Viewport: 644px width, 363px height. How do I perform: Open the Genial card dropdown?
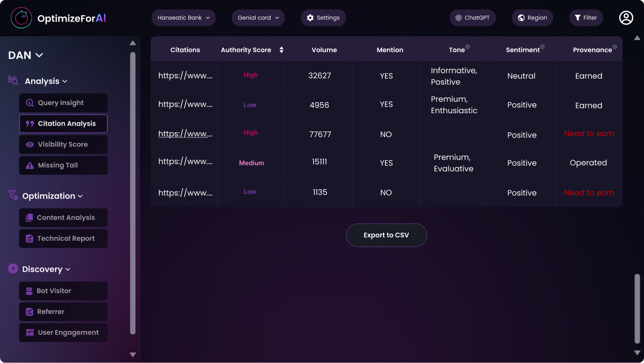tap(258, 18)
